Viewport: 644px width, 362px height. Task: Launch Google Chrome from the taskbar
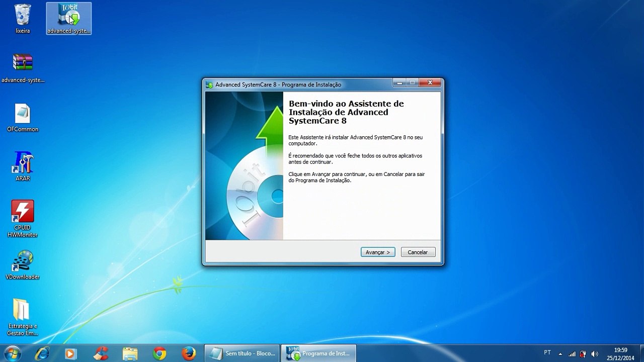(159, 353)
